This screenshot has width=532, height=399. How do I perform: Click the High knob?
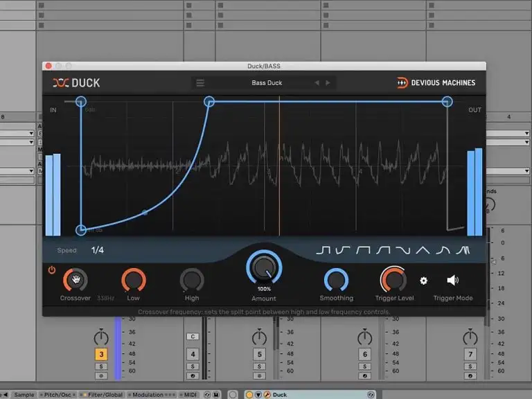click(192, 281)
